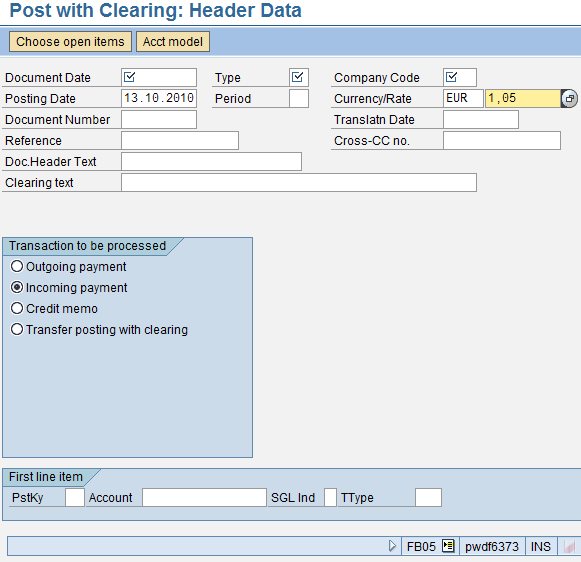This screenshot has height=562, width=581.
Task: Select the Outgoing payment radio button
Action: [17, 266]
